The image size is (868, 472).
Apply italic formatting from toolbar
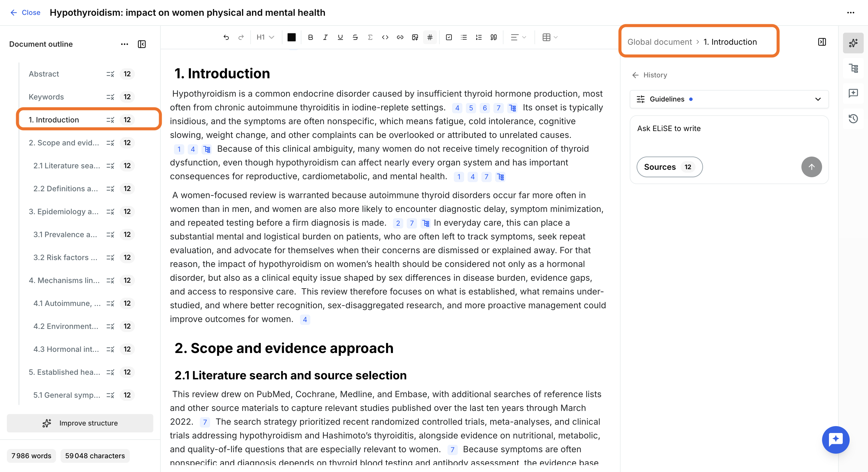325,37
